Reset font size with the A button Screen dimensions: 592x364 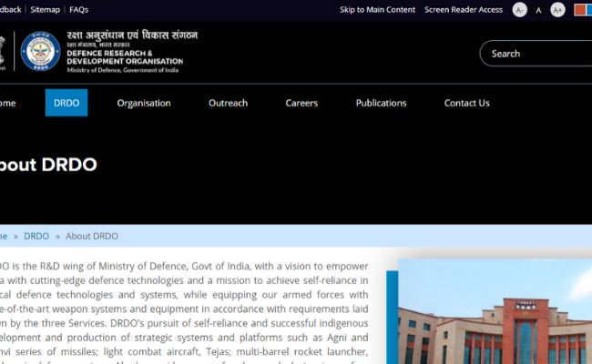tap(538, 10)
